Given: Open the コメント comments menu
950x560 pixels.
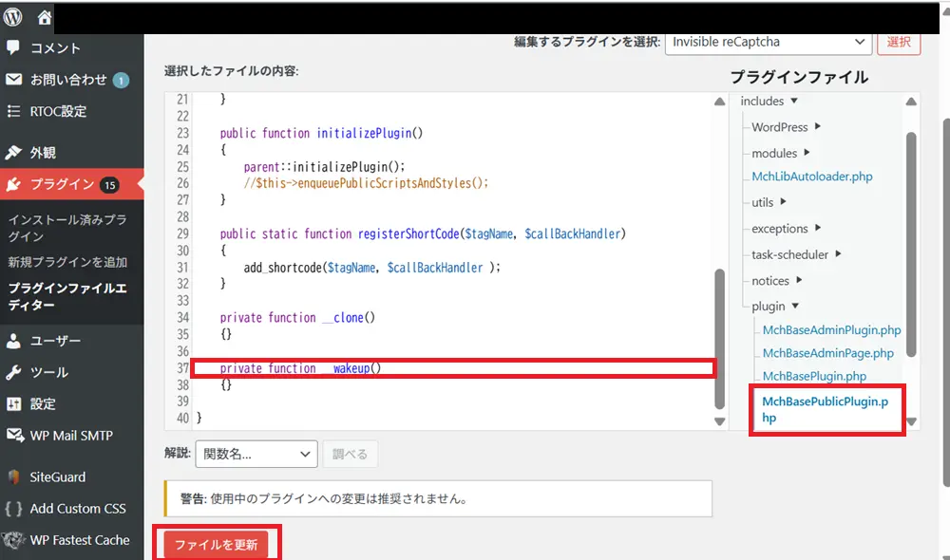Looking at the screenshot, I should coord(55,48).
